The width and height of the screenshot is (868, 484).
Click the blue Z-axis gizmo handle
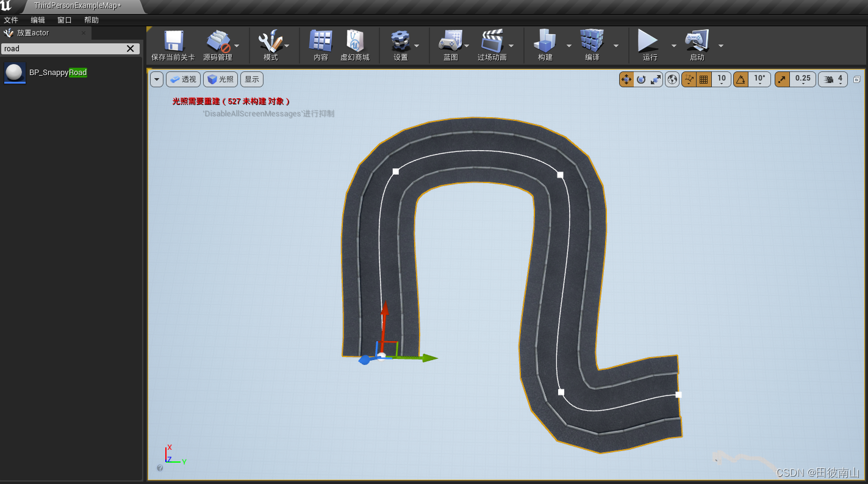(x=365, y=360)
